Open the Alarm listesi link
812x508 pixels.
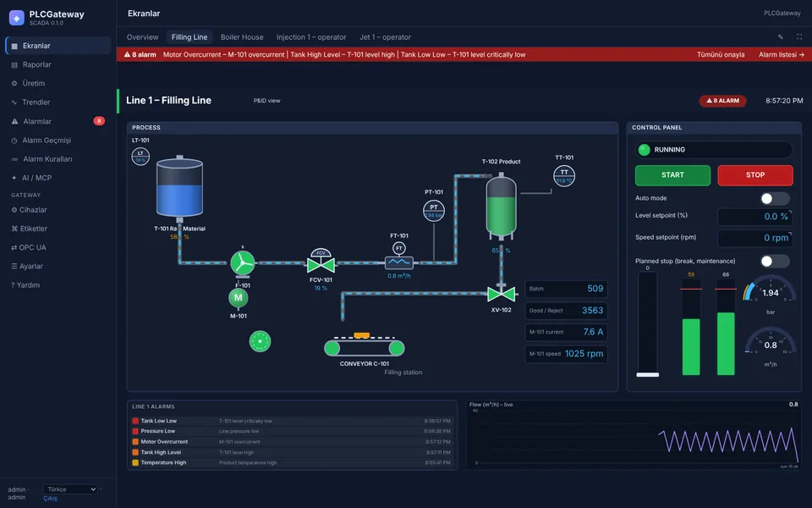click(782, 54)
